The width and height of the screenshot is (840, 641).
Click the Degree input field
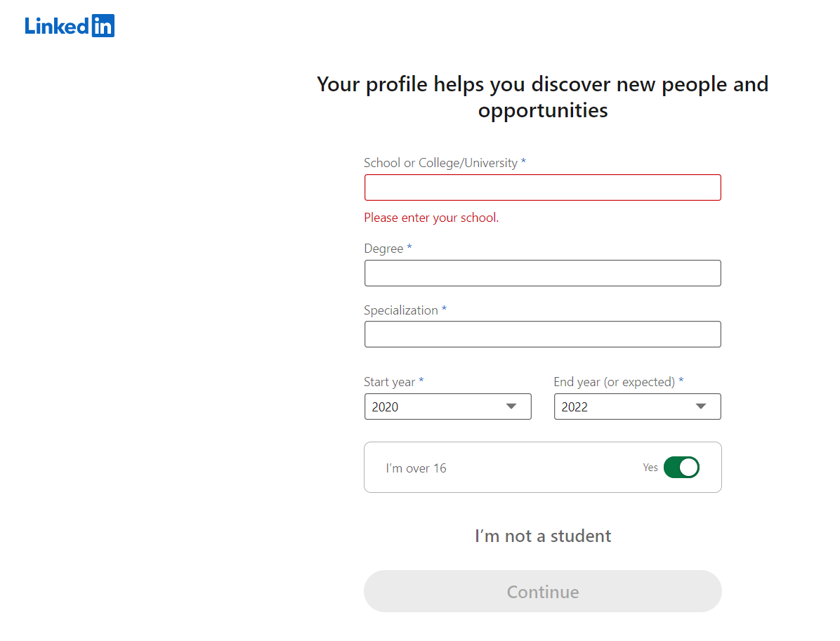pyautogui.click(x=543, y=273)
